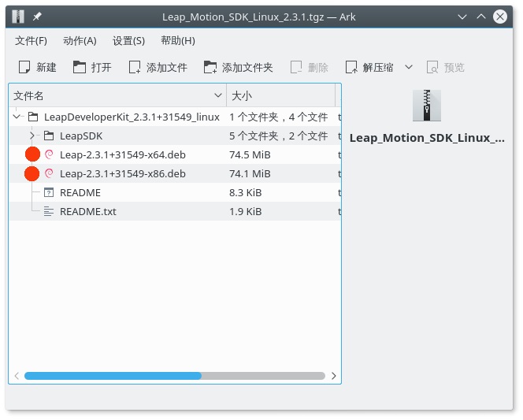Click the zip archive thumbnail in info panel

point(427,105)
